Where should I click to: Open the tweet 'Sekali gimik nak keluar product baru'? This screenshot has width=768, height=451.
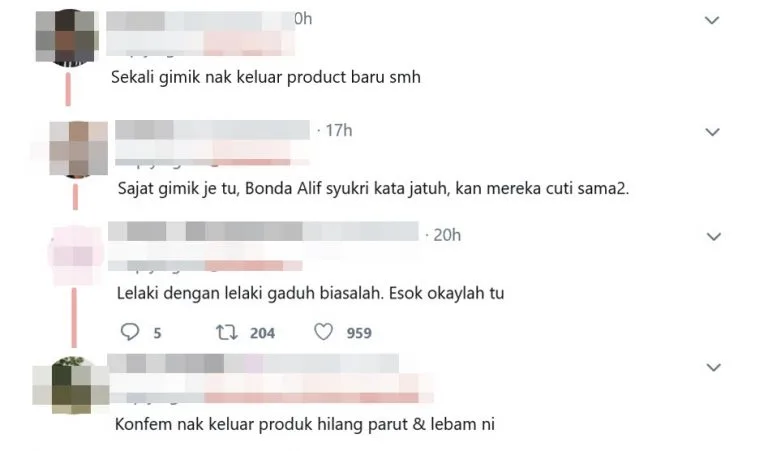click(x=265, y=77)
